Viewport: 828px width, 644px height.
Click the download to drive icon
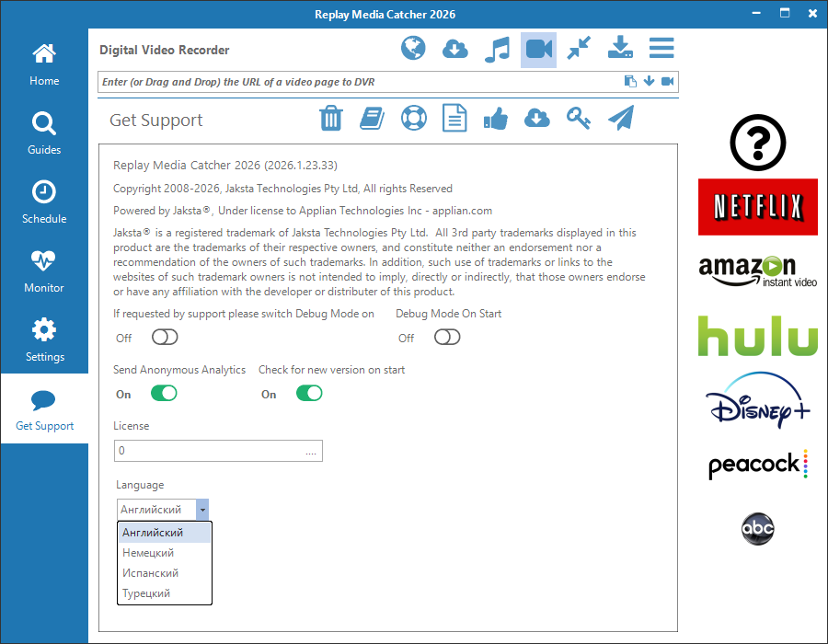pyautogui.click(x=620, y=48)
